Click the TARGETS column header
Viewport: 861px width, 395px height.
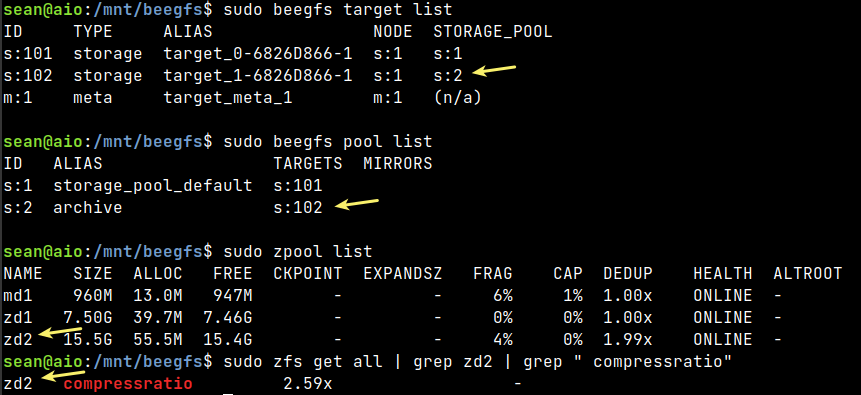[x=308, y=164]
